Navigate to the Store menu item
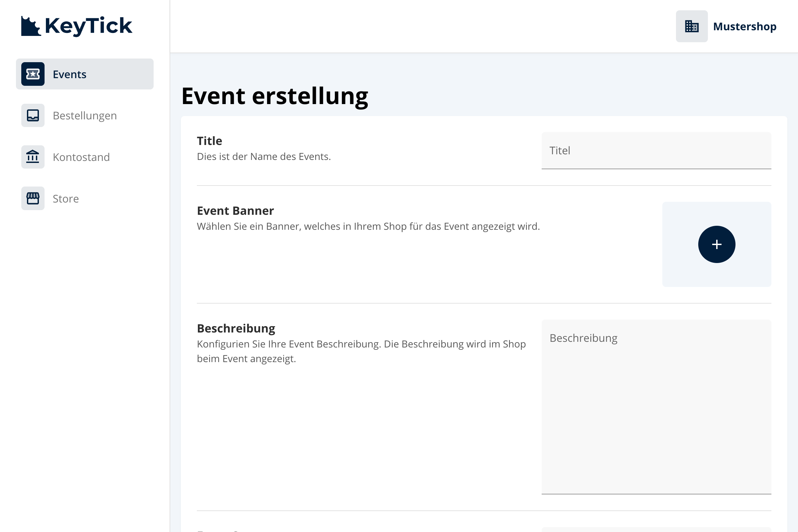798x532 pixels. click(x=66, y=199)
